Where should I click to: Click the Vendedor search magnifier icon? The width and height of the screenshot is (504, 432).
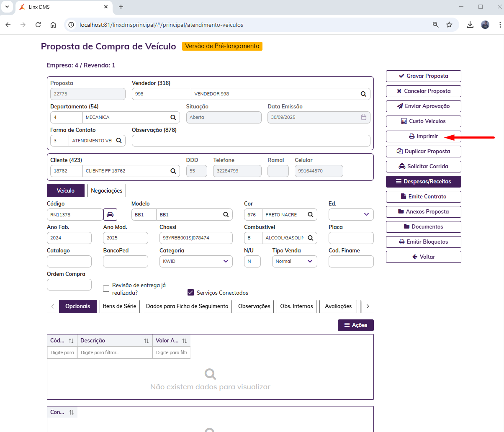[363, 94]
